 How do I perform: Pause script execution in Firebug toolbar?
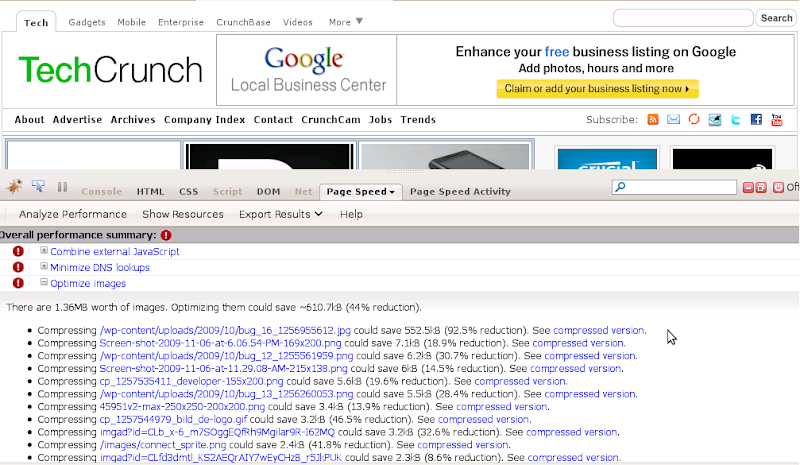62,187
